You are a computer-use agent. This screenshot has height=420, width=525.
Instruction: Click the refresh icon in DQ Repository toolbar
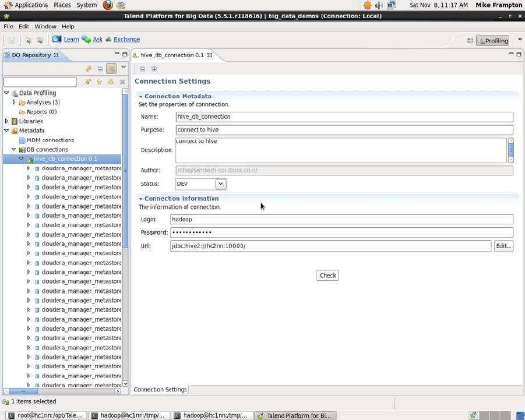tap(89, 69)
